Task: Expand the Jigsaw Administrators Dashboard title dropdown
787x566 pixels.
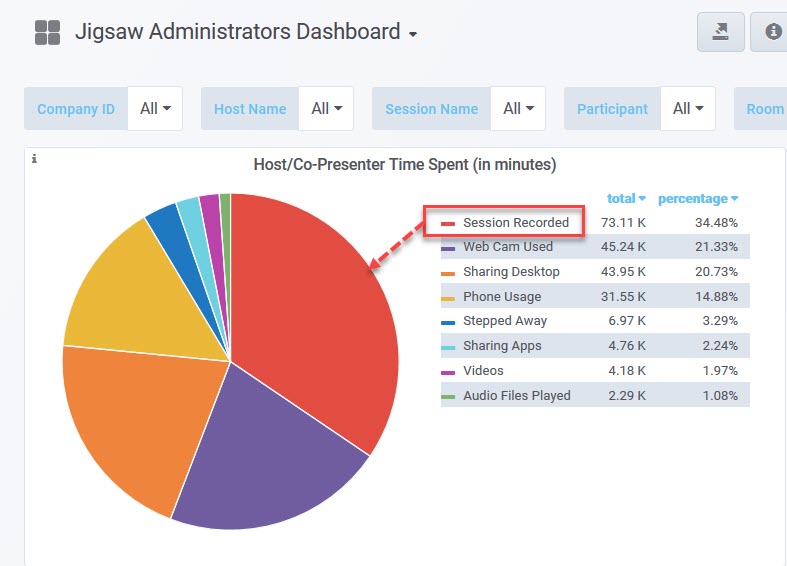Action: tap(412, 34)
